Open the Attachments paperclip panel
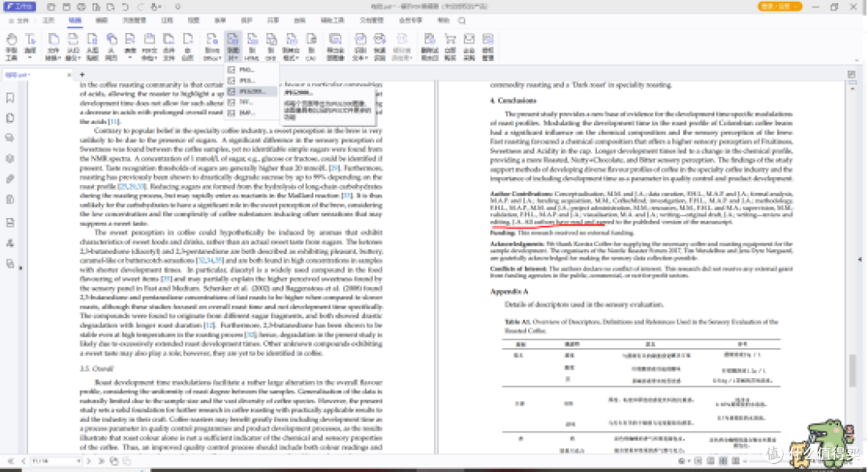868x472 pixels. pos(10,179)
